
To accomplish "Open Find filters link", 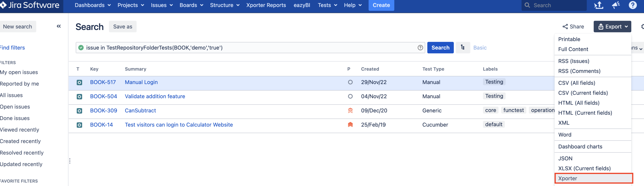I will click(x=12, y=48).
